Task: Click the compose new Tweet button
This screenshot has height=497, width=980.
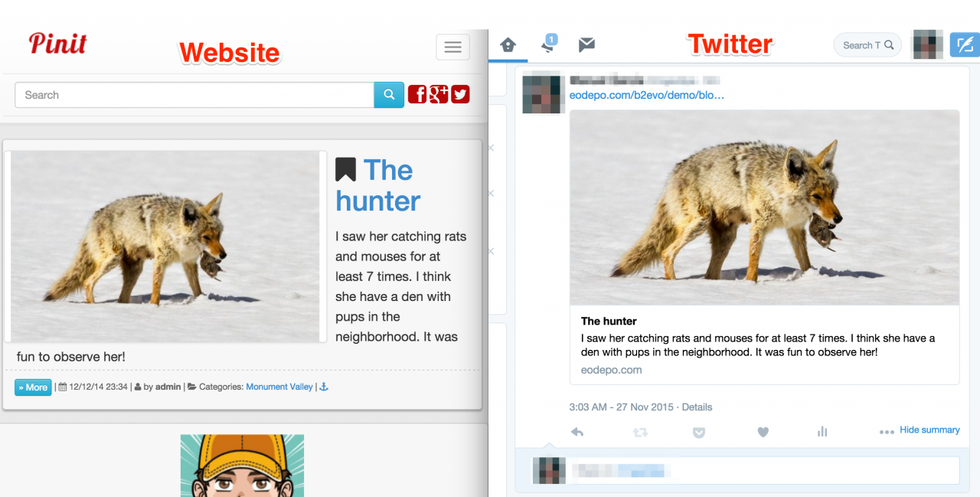Action: pos(965,45)
